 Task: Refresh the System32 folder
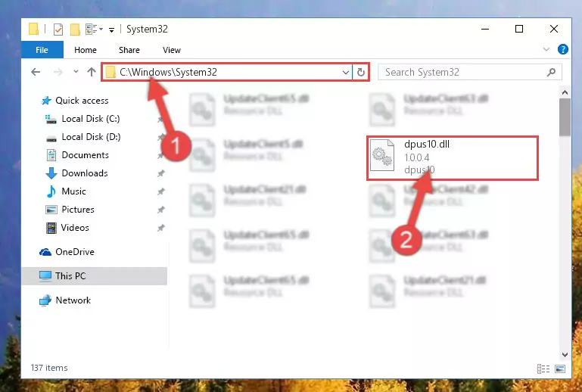(x=361, y=72)
